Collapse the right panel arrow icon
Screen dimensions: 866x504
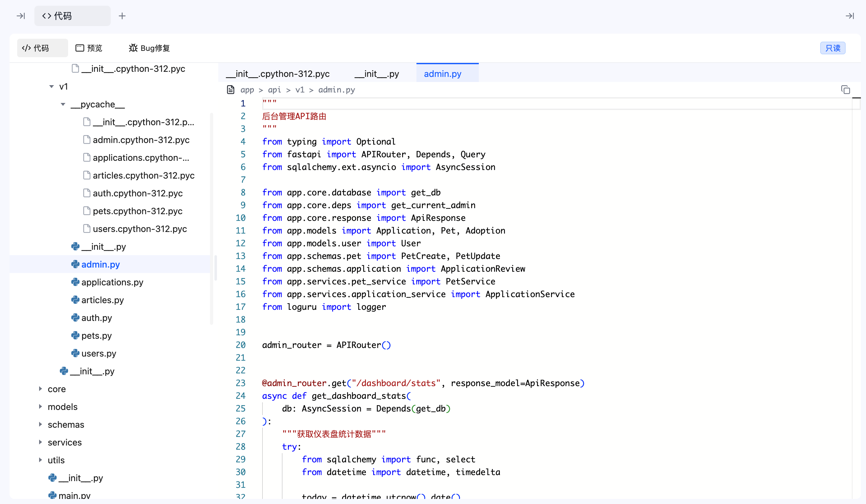850,16
